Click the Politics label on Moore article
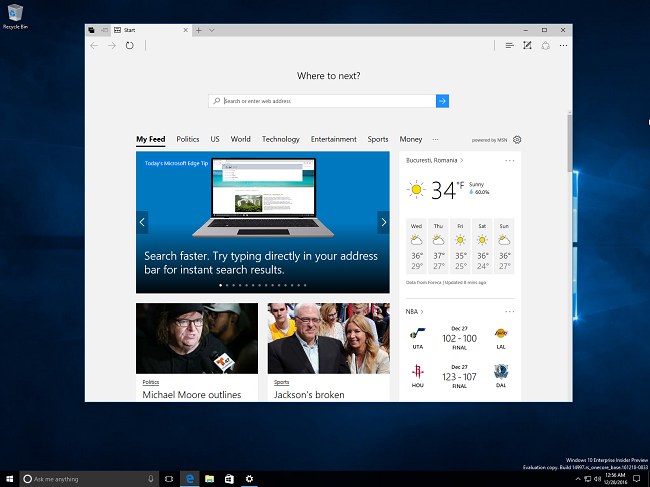The height and width of the screenshot is (487, 650). [150, 382]
